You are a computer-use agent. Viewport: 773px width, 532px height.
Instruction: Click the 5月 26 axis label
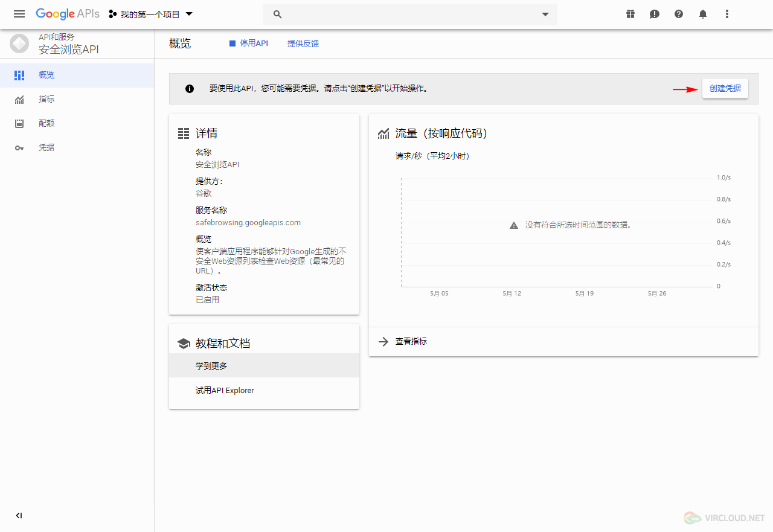click(x=657, y=293)
